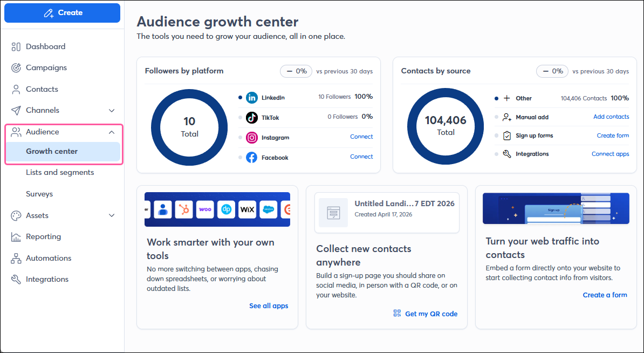
Task: Click the Manual add person icon
Action: tap(507, 117)
